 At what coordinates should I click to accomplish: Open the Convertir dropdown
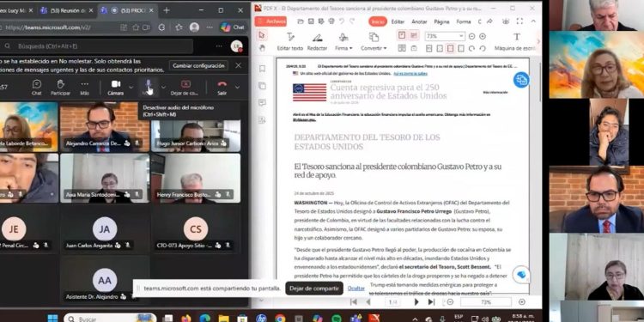click(x=374, y=41)
